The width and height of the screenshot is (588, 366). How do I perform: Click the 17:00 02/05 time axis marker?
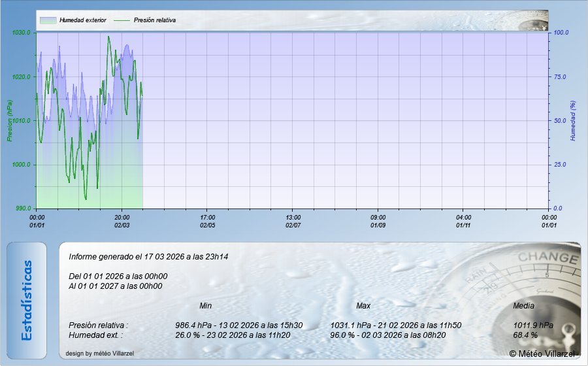(208, 221)
